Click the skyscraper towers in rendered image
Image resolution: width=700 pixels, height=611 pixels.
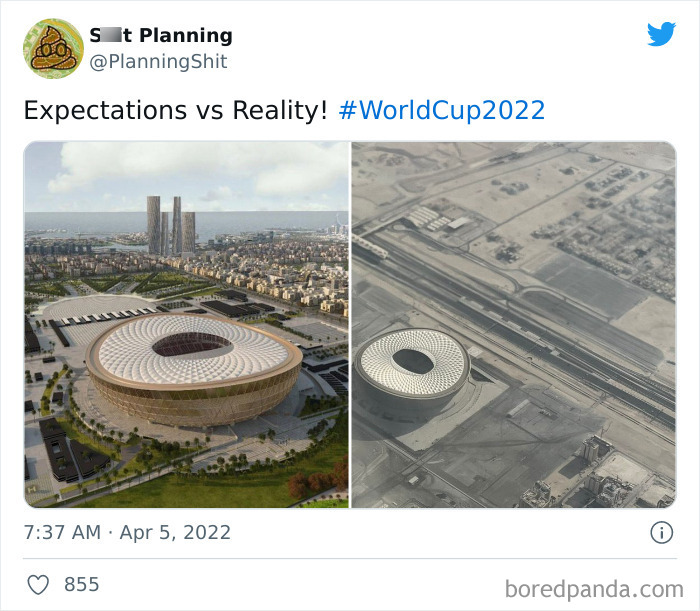point(171,225)
